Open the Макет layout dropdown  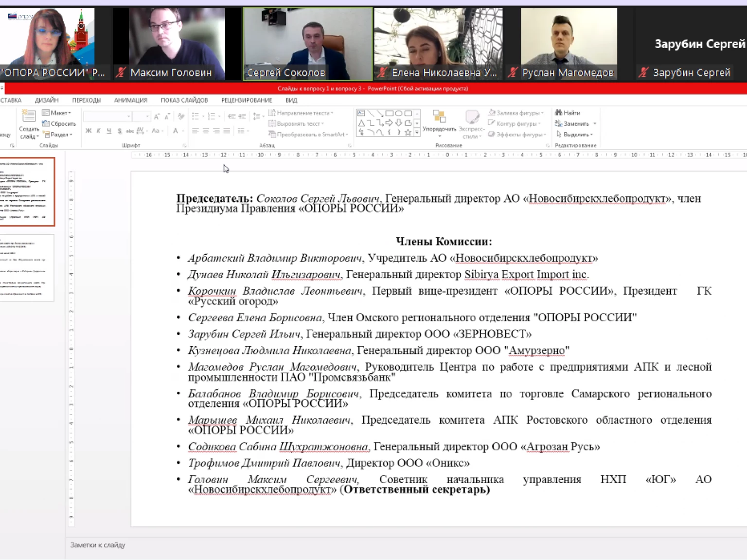[57, 113]
